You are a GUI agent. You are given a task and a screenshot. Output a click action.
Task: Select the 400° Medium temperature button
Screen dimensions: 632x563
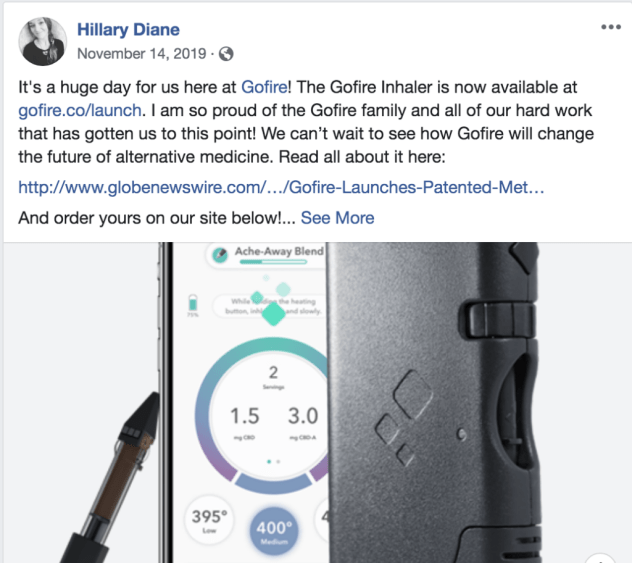coord(274,531)
